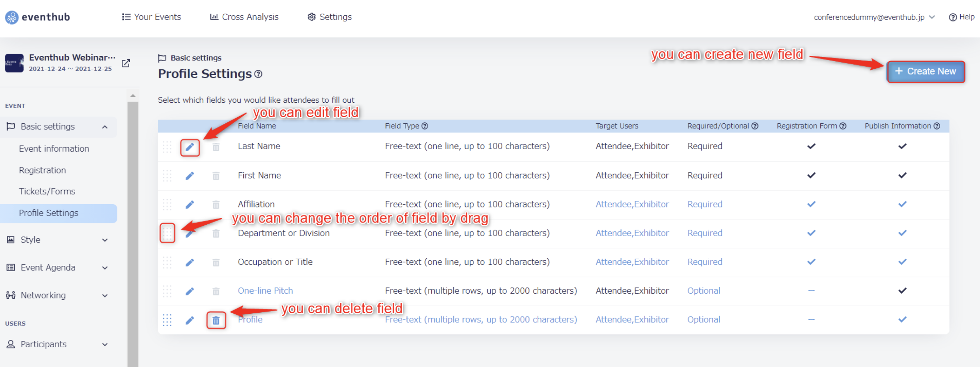Click Profile field name link
The height and width of the screenshot is (367, 980).
[250, 320]
